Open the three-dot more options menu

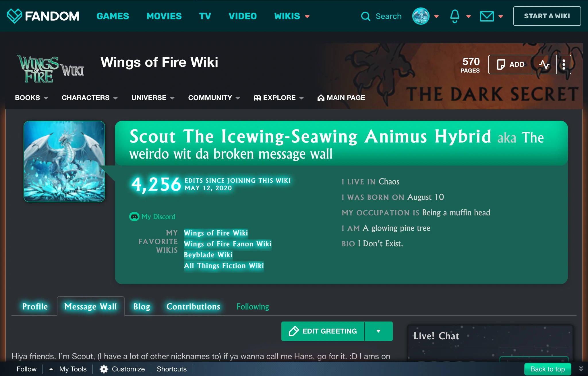564,65
